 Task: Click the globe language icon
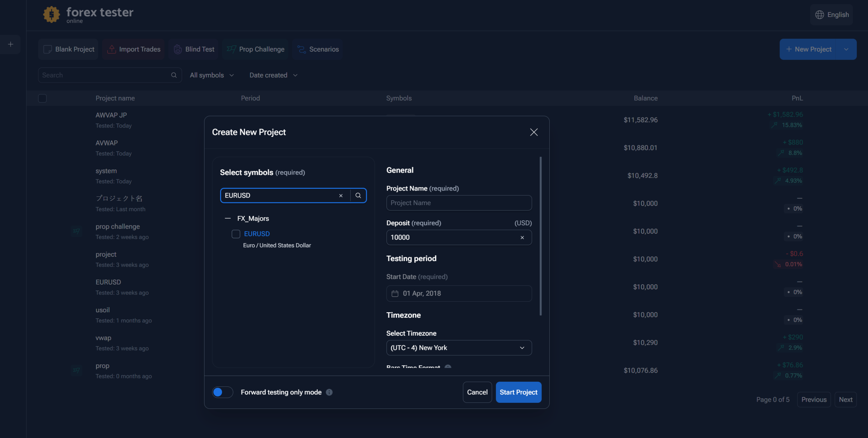[x=820, y=15]
